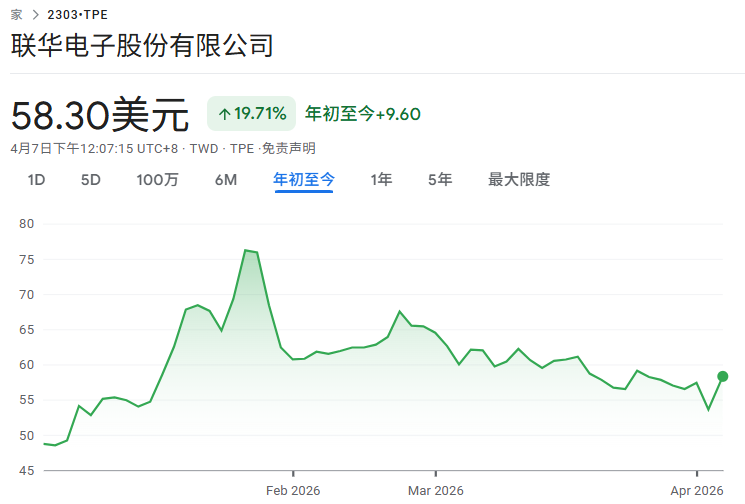Select the 5D time range tab
Screen dimensions: 745x504
pos(90,180)
